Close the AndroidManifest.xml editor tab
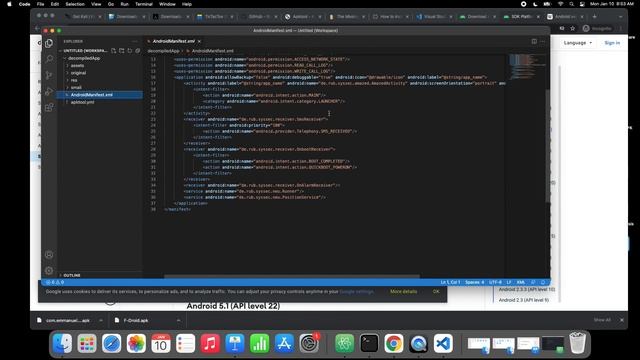 [199, 41]
